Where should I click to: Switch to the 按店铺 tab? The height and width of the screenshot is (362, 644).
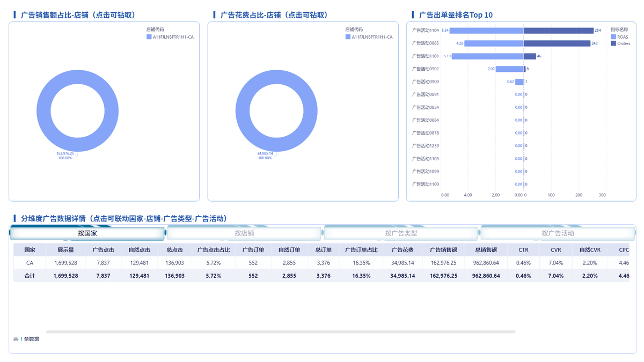pos(244,233)
